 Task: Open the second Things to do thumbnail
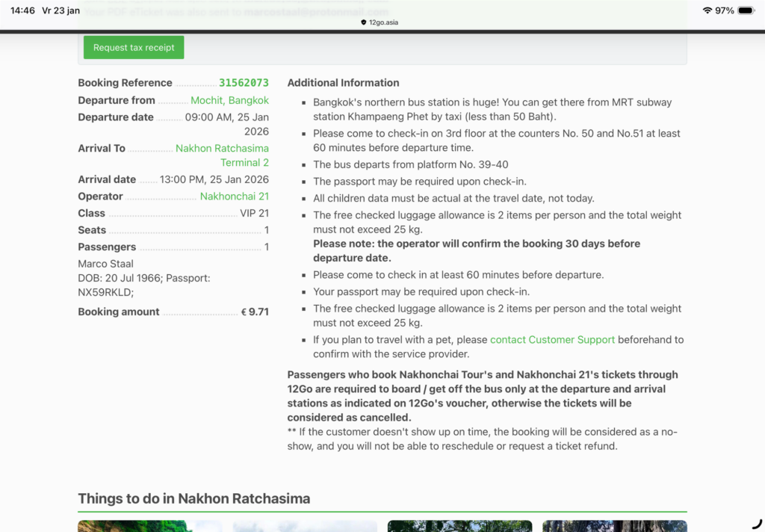[305, 526]
